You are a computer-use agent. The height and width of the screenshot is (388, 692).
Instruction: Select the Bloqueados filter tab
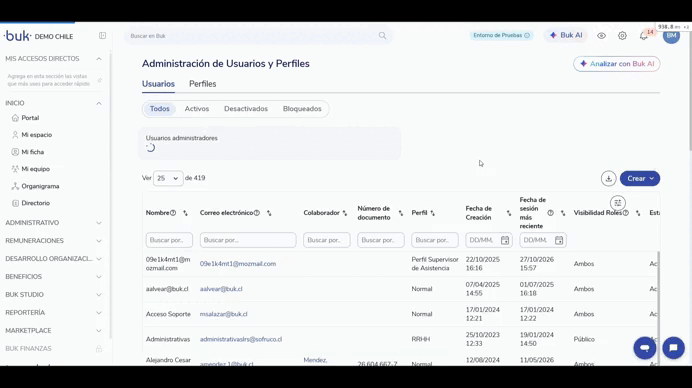pyautogui.click(x=302, y=109)
